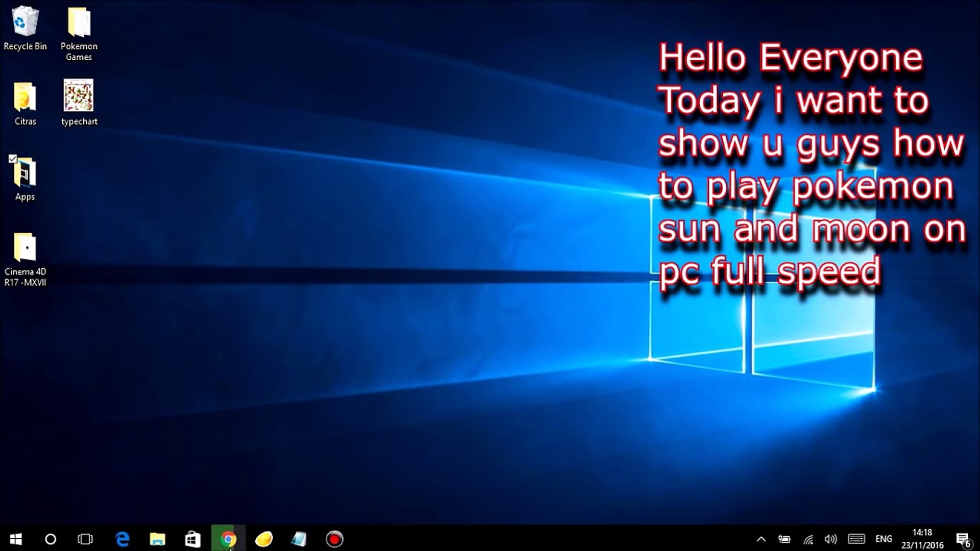Open the Windows Start menu
The width and height of the screenshot is (980, 551).
(16, 539)
